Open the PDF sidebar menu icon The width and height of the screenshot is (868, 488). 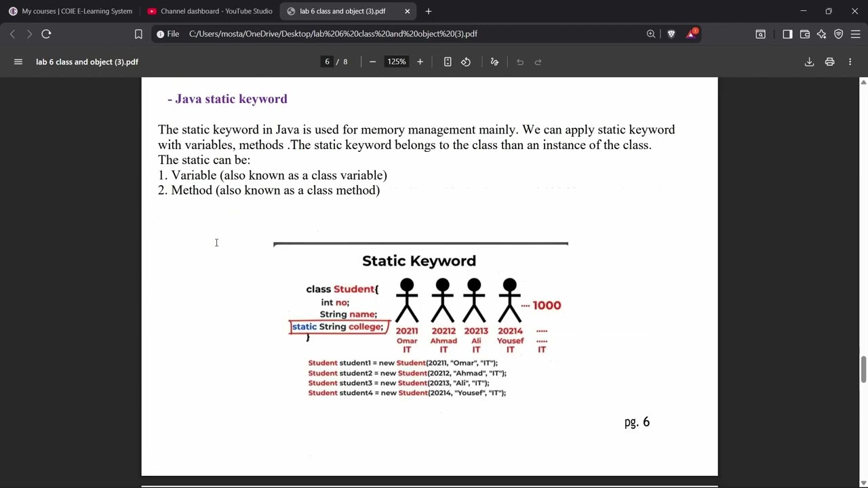click(x=18, y=62)
